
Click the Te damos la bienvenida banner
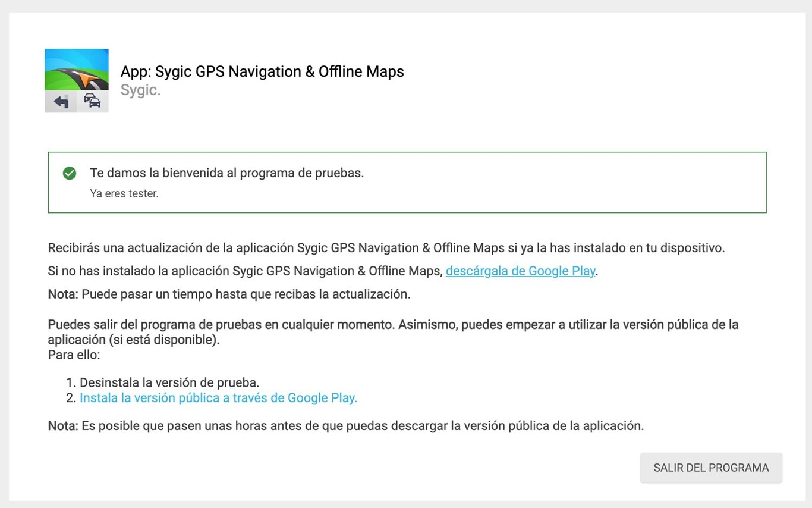point(226,173)
